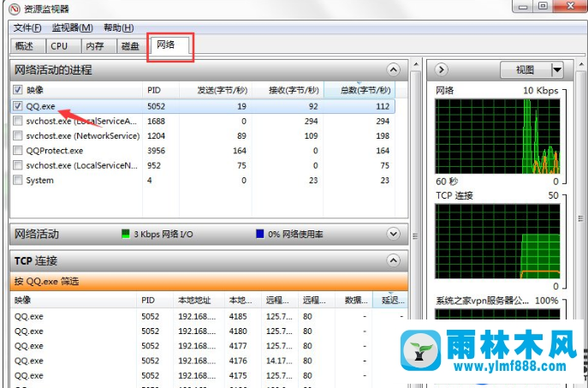The height and width of the screenshot is (388, 588).
Task: Sort processes by PID column header
Action: tap(161, 90)
